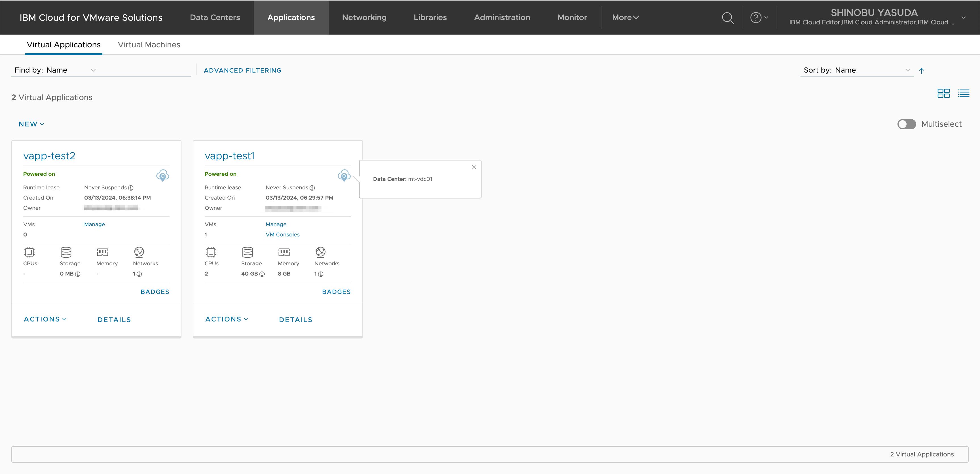This screenshot has height=474, width=980.
Task: Open DETAILS for vapp-test2
Action: [114, 320]
